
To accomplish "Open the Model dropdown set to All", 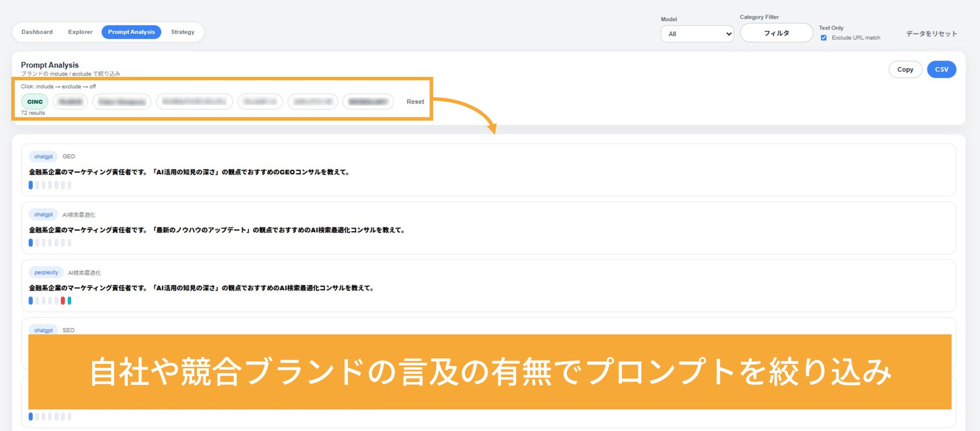I will pos(697,34).
